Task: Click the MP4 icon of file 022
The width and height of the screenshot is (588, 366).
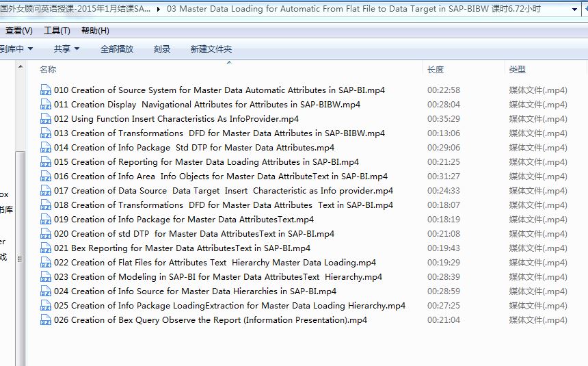Action: (45, 263)
